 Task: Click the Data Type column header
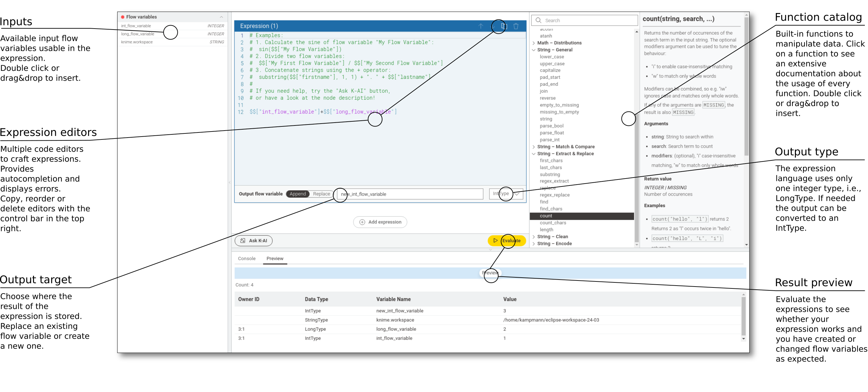[316, 299]
